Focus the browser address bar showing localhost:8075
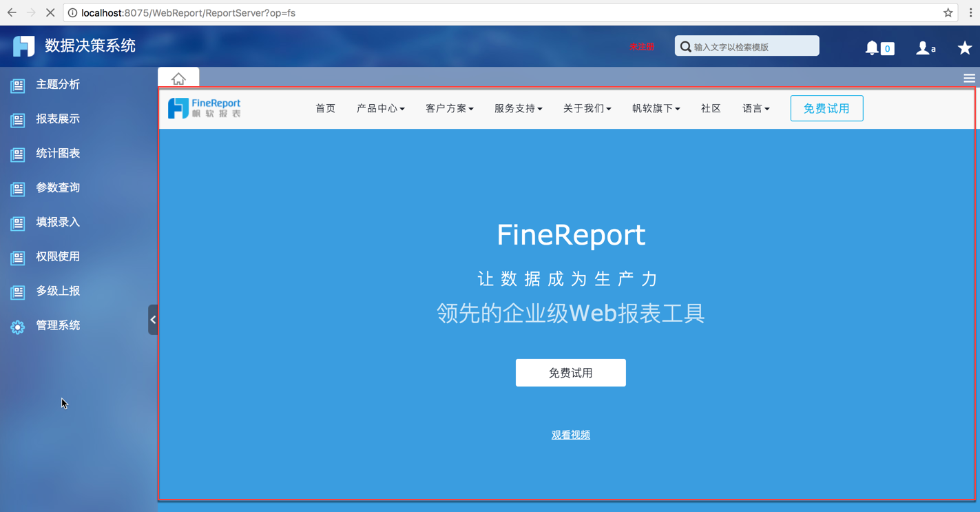This screenshot has width=980, height=512. 510,12
